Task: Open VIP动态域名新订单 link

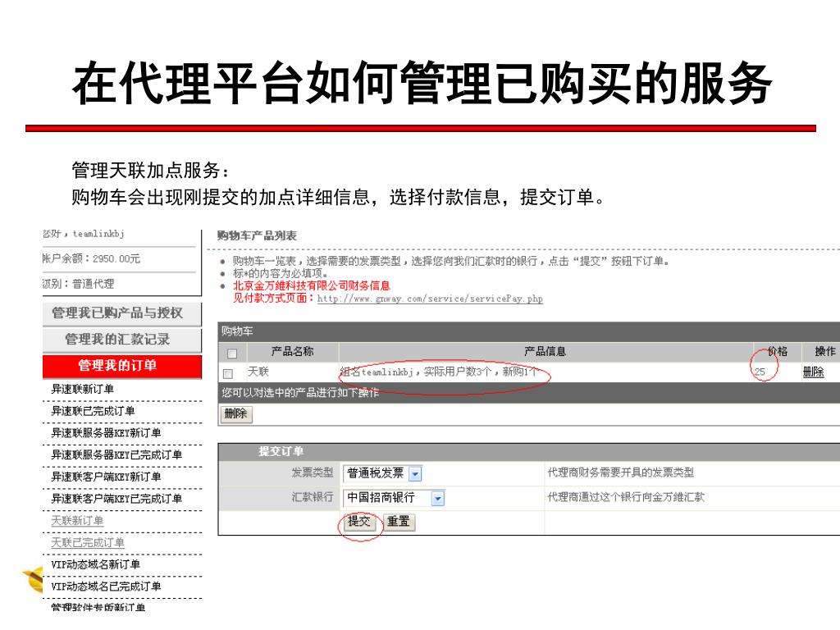Action: click(x=95, y=564)
